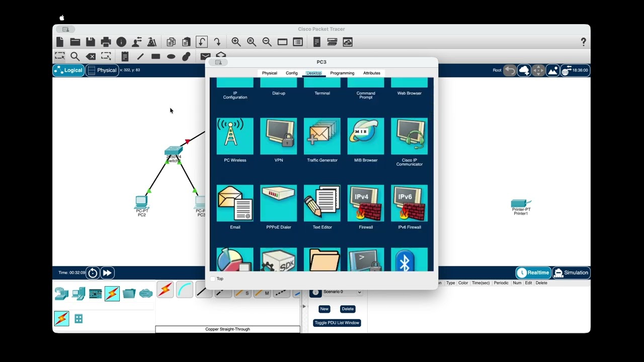Click the print toolbar icon
The height and width of the screenshot is (362, 644).
[x=106, y=42]
